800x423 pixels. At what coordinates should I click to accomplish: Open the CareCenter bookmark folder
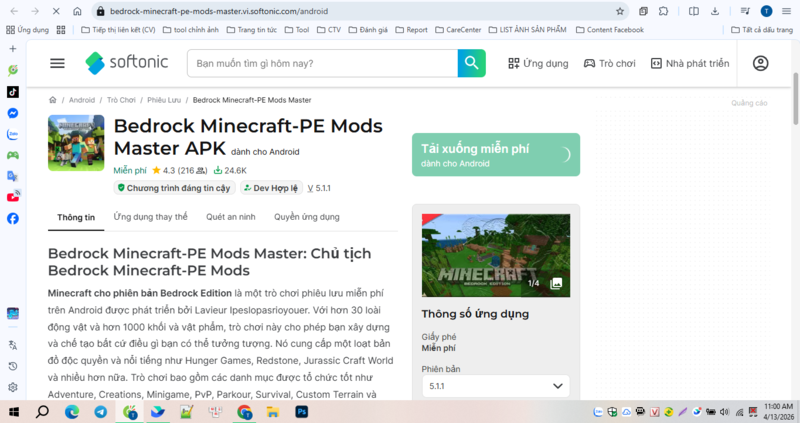point(458,30)
